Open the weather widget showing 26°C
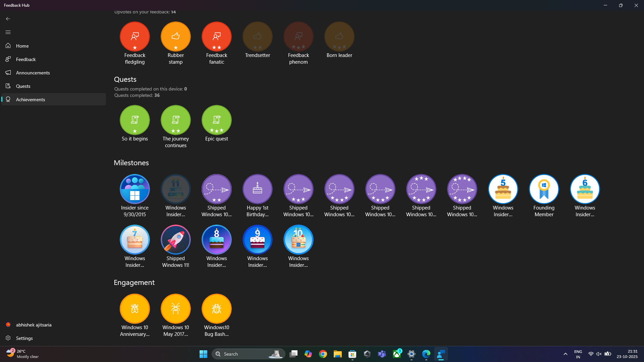 tap(22, 354)
